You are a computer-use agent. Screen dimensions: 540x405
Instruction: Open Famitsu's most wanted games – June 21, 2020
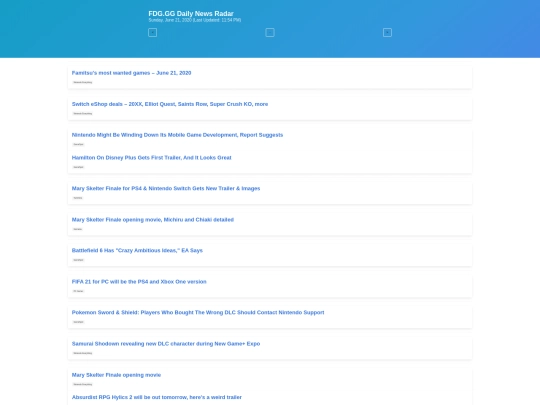point(131,73)
